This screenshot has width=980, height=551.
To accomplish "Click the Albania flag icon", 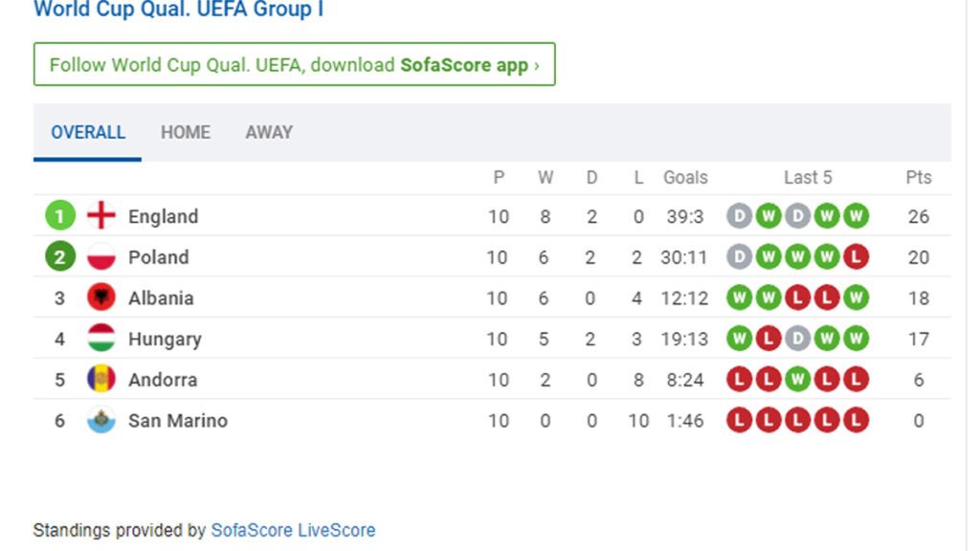I will 100,298.
